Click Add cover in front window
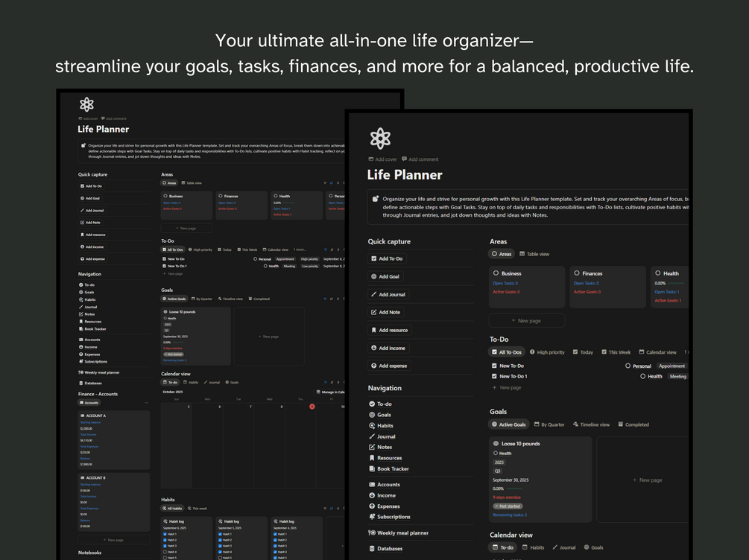This screenshot has width=749, height=560. (x=382, y=159)
